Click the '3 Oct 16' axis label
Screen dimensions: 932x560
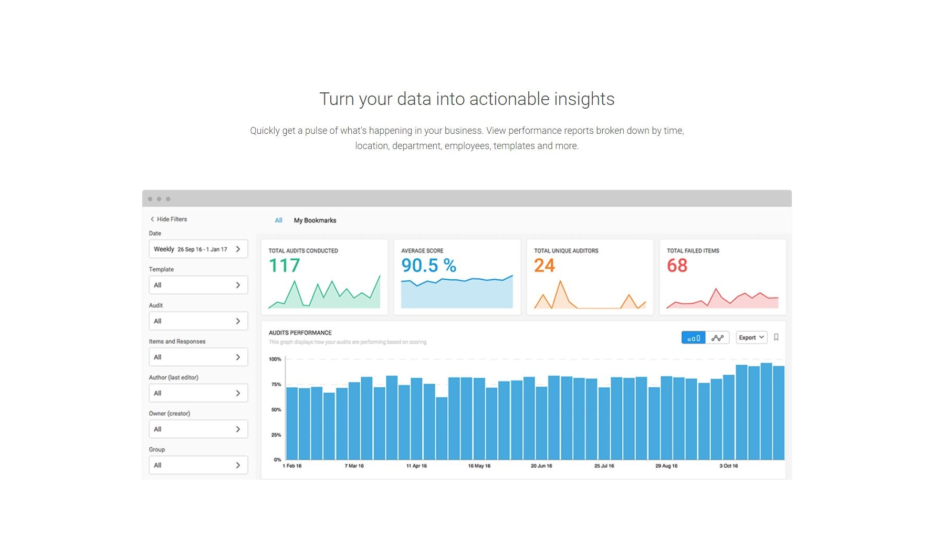(x=728, y=466)
